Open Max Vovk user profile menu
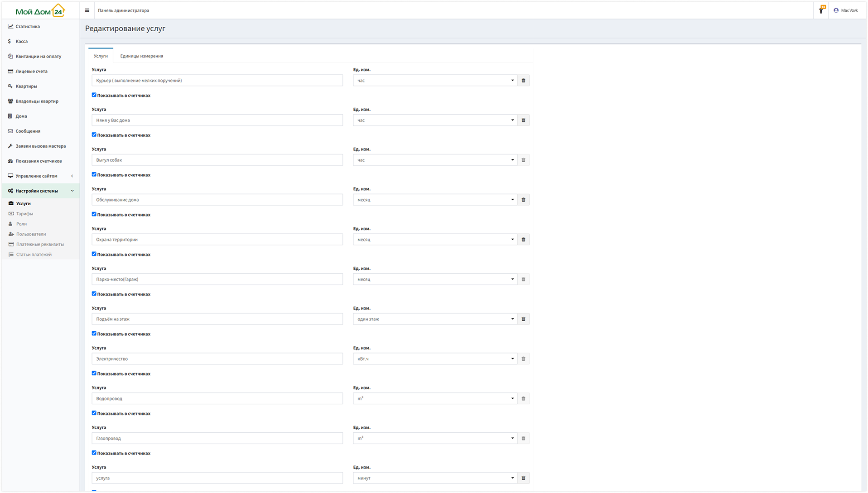 click(845, 10)
